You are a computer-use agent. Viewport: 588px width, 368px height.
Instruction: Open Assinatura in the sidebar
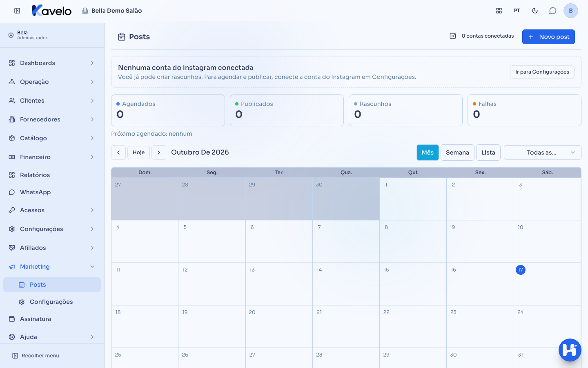tap(52, 319)
